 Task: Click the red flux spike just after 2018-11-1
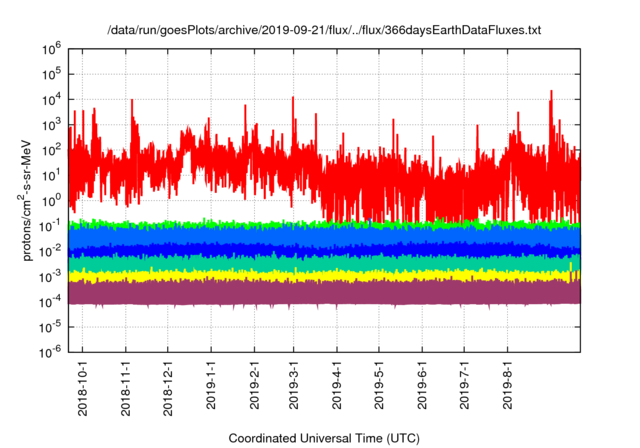132,120
